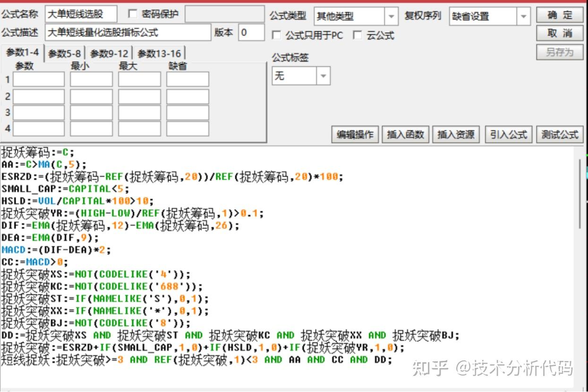The height and width of the screenshot is (392, 588).
Task: Click the 捉妖突破XS code line
Action: (96, 274)
